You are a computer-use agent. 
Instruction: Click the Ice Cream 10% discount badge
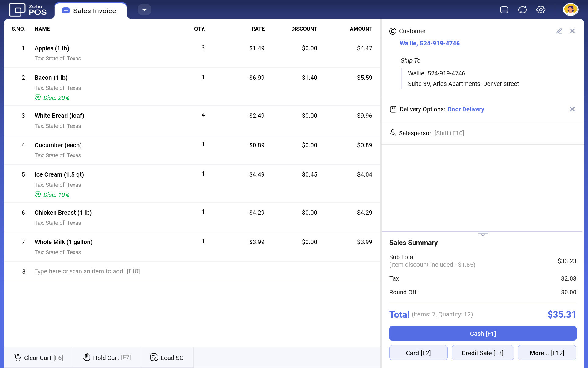click(52, 195)
